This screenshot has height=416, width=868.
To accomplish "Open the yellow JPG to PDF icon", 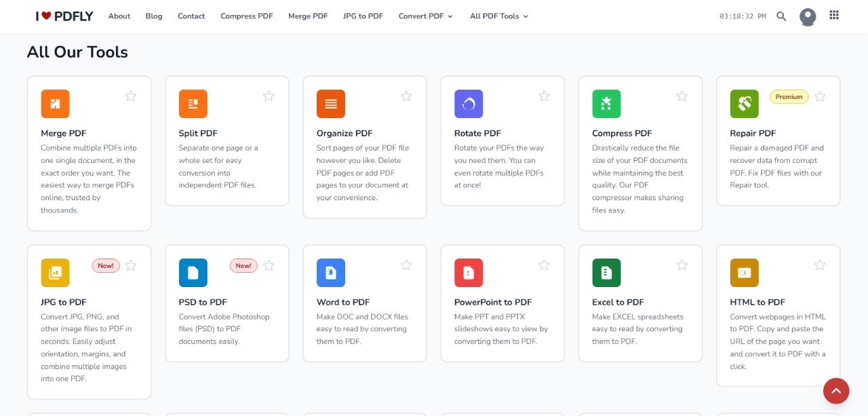I will coord(55,273).
